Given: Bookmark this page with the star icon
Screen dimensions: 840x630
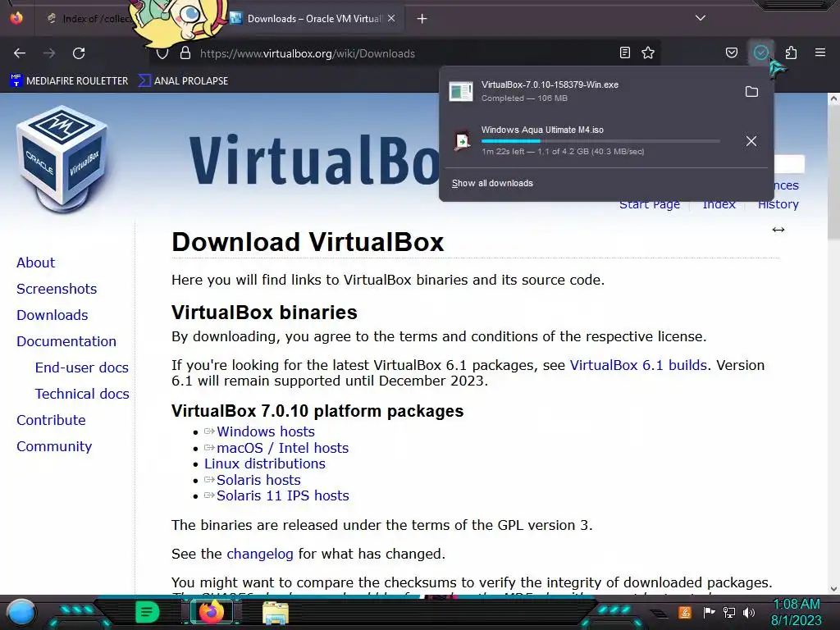Looking at the screenshot, I should pos(648,52).
